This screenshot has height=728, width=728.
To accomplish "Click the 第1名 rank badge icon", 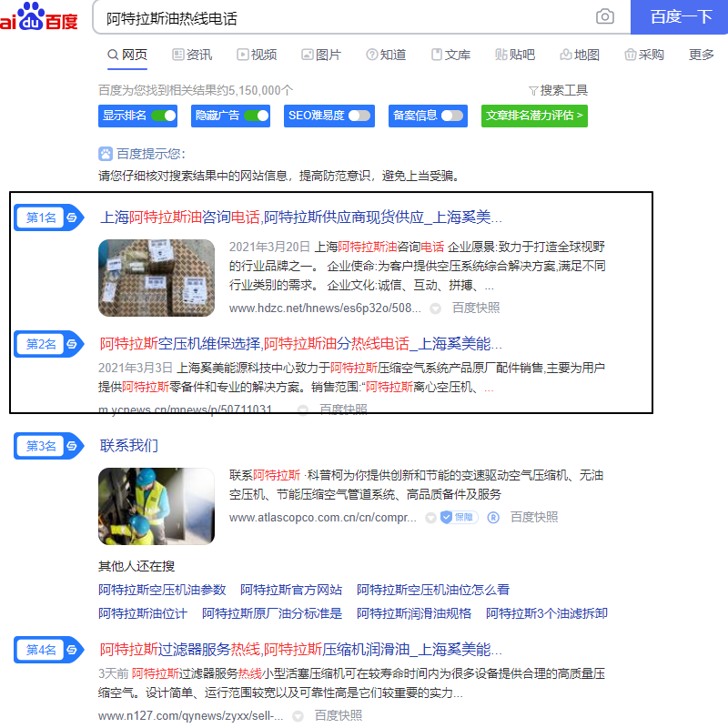I will click(x=49, y=217).
